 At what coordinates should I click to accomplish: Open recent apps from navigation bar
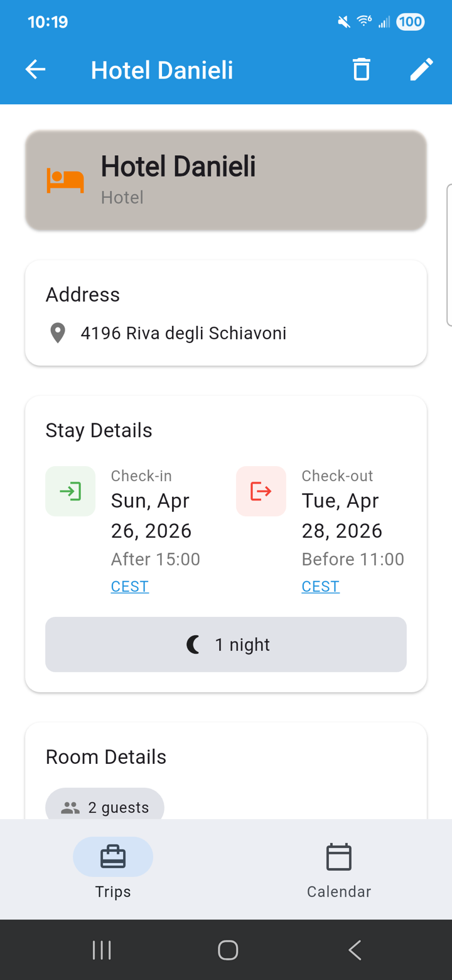coord(102,950)
